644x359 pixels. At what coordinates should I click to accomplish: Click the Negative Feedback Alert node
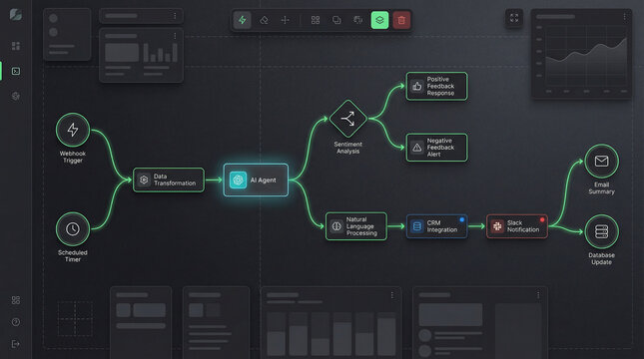[436, 148]
